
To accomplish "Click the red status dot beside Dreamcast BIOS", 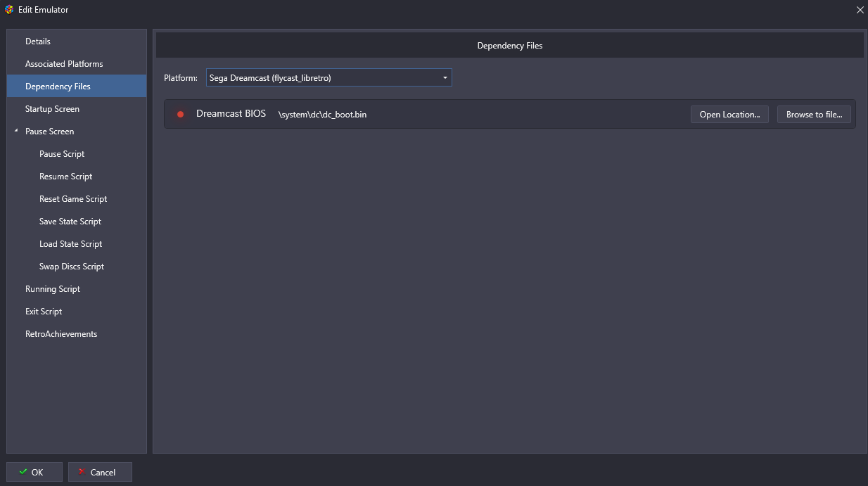I will click(180, 114).
